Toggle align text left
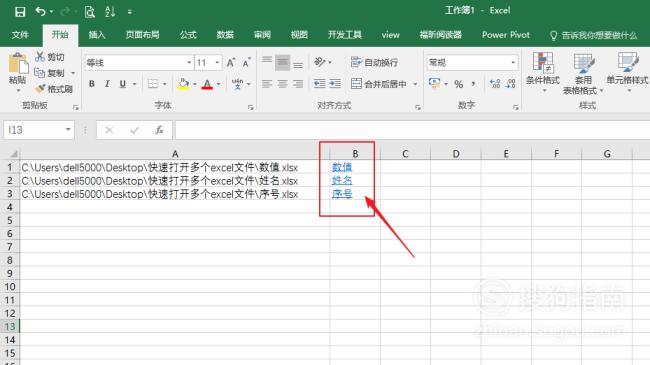 coord(267,84)
